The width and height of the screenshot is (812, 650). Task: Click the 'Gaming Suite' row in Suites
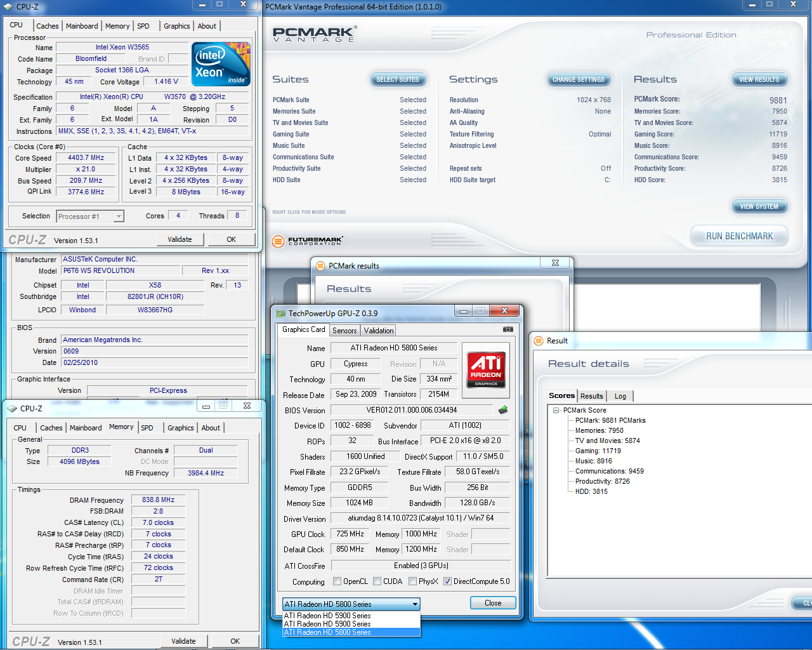(350, 134)
